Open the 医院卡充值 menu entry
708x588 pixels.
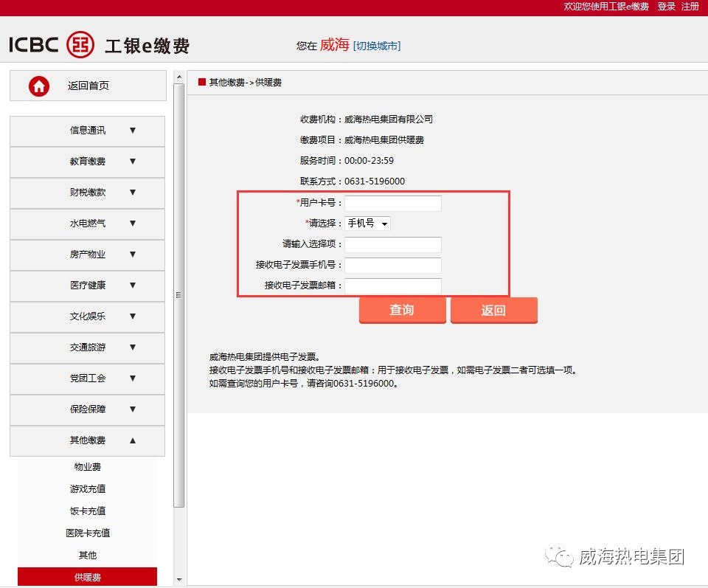pos(88,533)
